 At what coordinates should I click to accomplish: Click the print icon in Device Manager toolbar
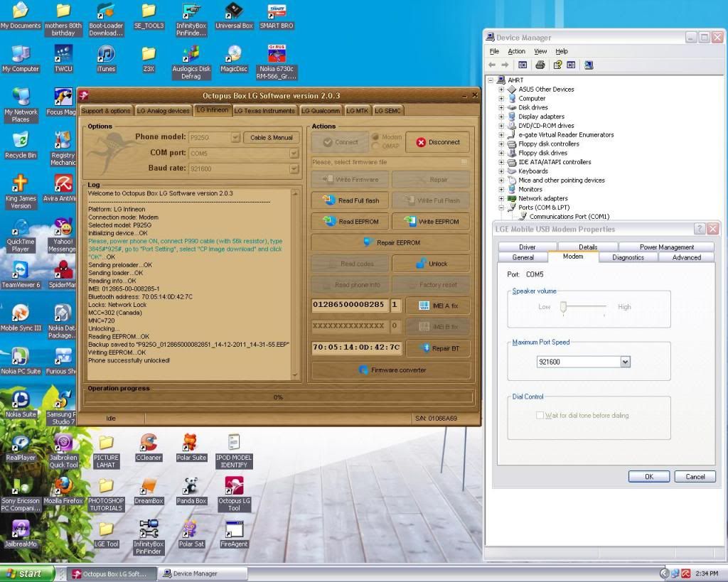tap(540, 65)
